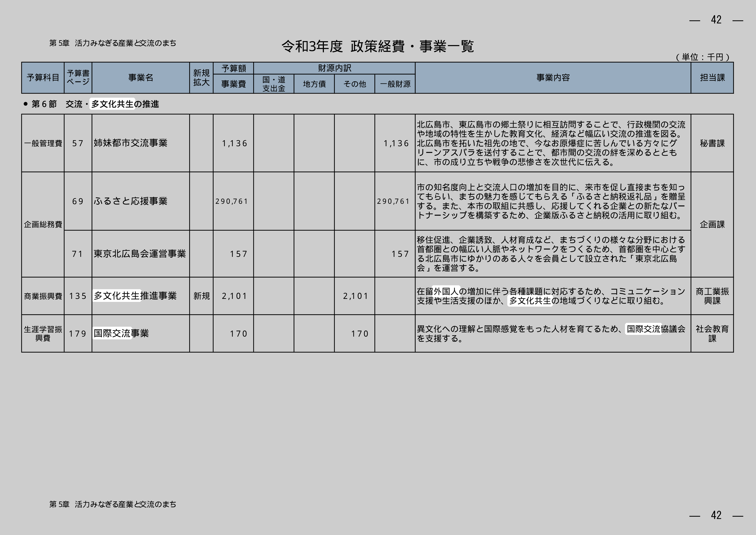The image size is (756, 535).
Task: Select the 多文化共生推進事業 description text
Action: [x=551, y=296]
